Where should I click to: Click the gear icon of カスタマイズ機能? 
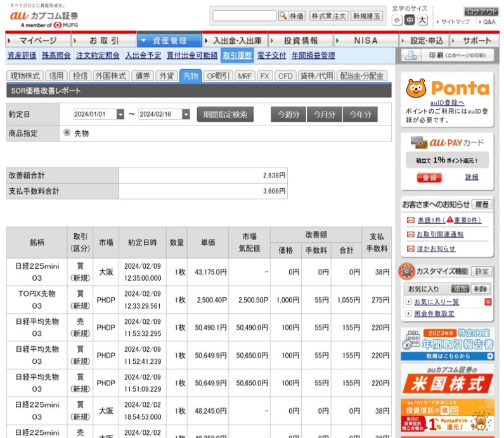(406, 271)
